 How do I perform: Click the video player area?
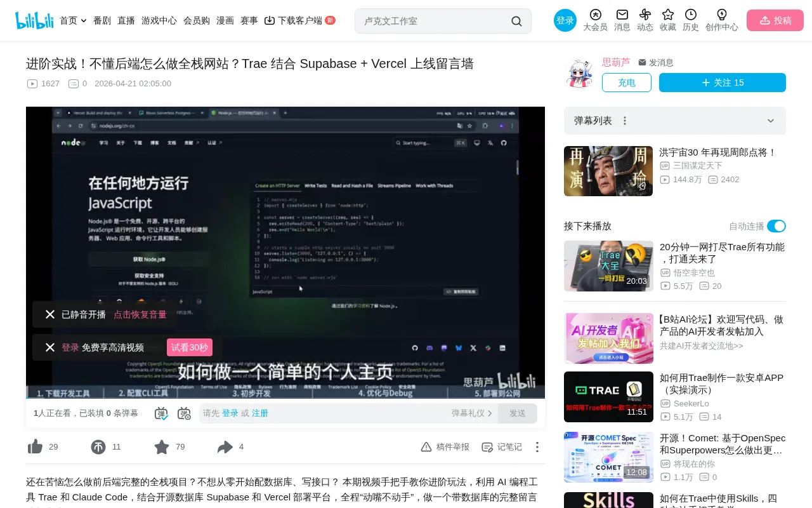point(285,253)
